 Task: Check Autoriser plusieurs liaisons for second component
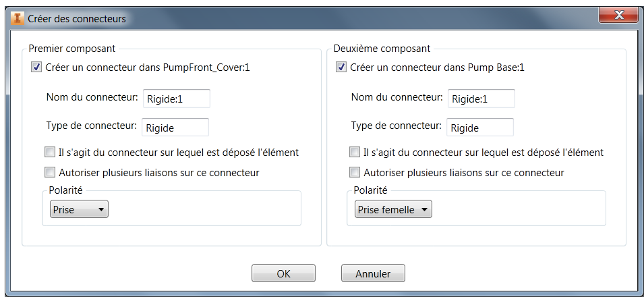click(x=354, y=173)
